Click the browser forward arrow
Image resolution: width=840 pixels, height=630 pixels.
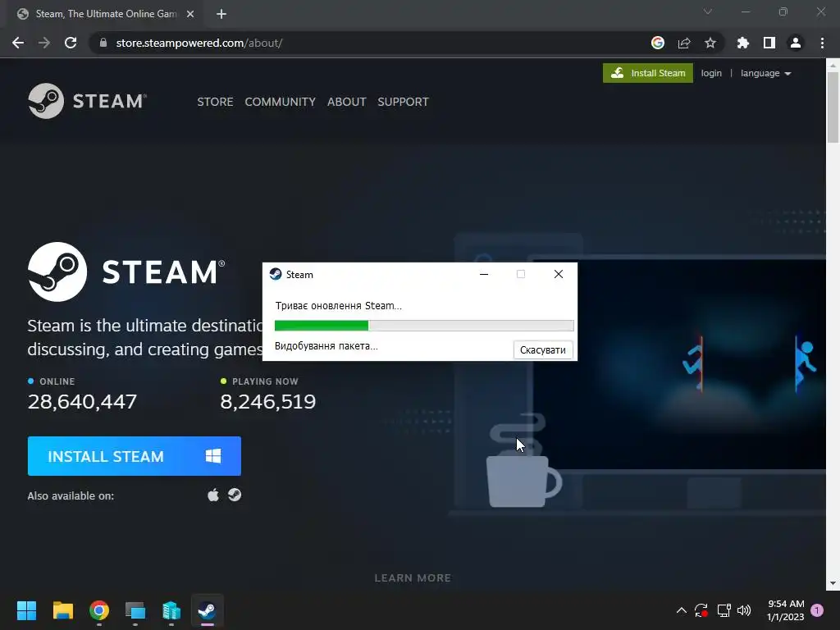tap(44, 43)
